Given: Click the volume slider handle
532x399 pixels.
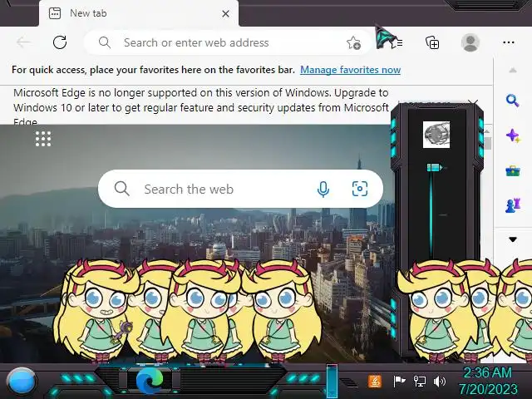Looking at the screenshot, I should coord(434,167).
